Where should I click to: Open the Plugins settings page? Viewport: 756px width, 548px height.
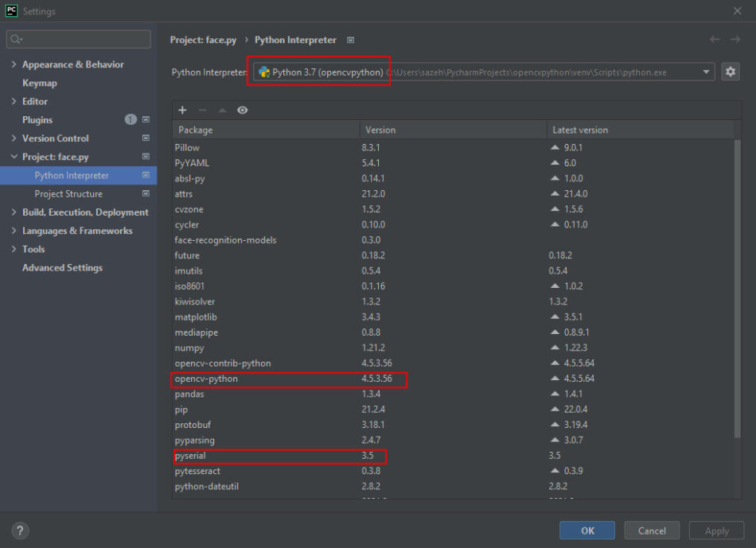coord(37,120)
